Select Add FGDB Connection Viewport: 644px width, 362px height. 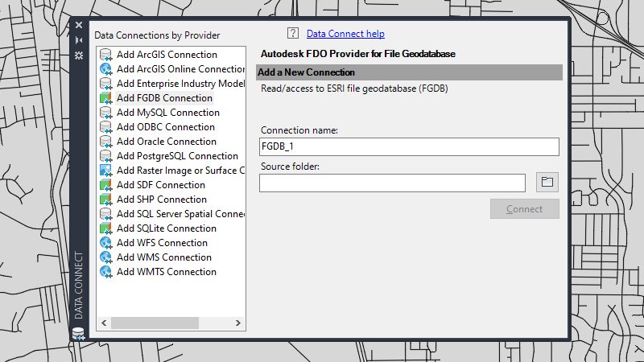tap(164, 98)
